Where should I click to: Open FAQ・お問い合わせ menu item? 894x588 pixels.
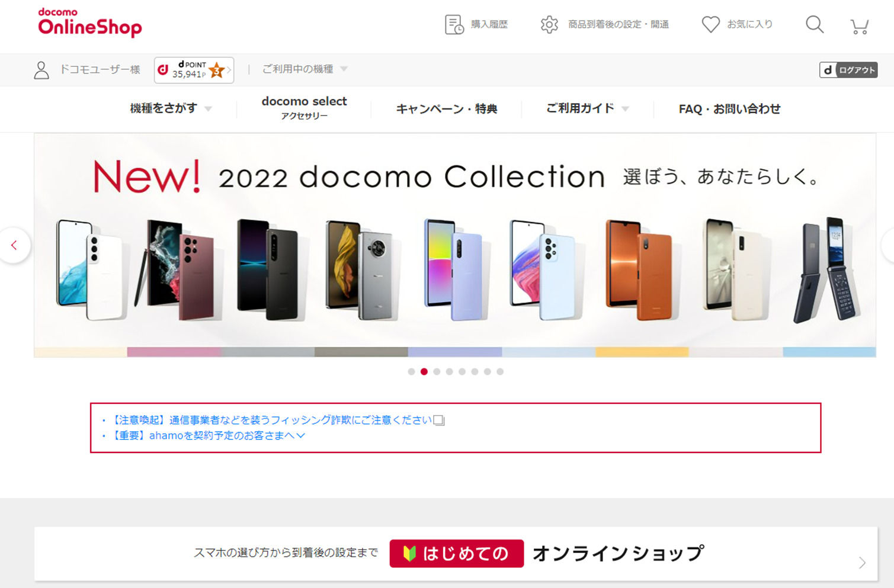click(729, 109)
